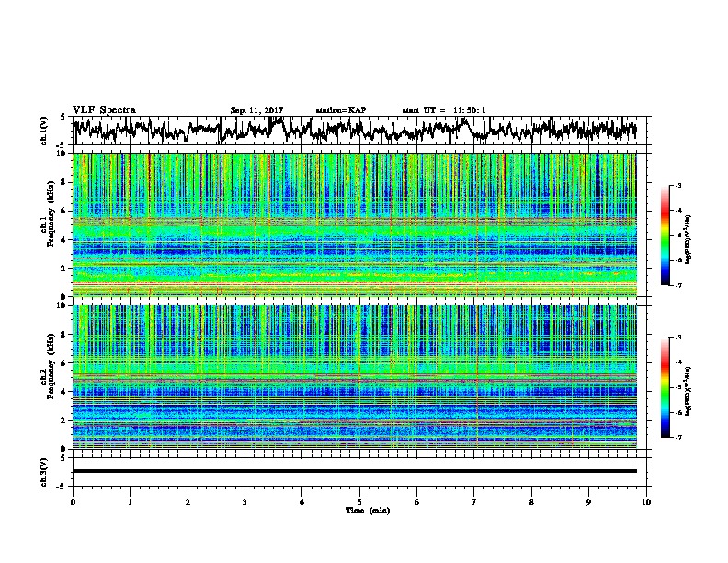Click time axis tick label "0"

pyautogui.click(x=73, y=502)
